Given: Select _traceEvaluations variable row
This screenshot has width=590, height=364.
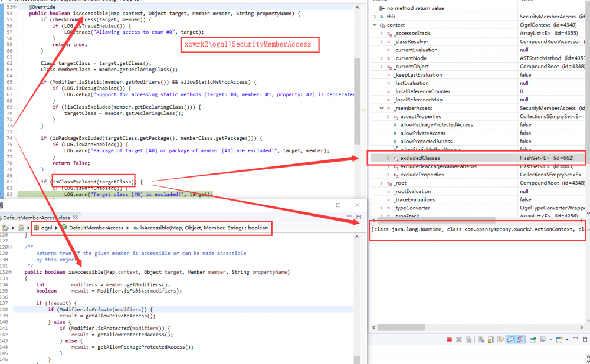Looking at the screenshot, I should 477,199.
